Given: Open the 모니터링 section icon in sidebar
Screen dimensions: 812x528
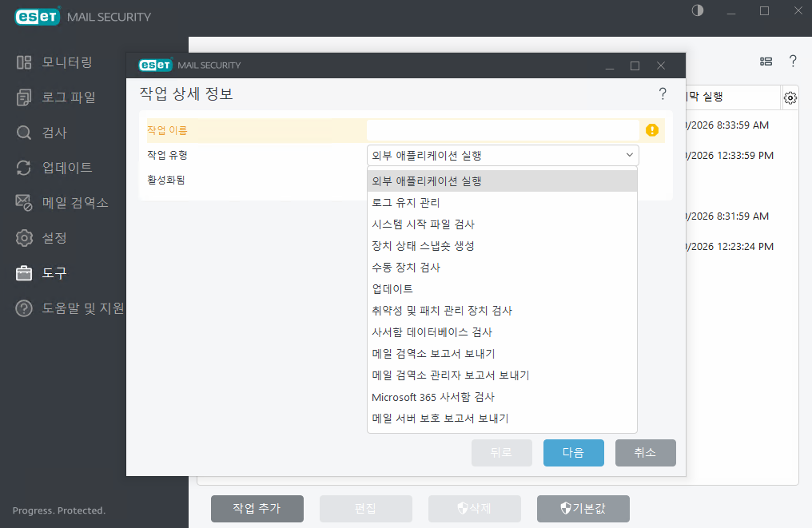Looking at the screenshot, I should point(24,62).
